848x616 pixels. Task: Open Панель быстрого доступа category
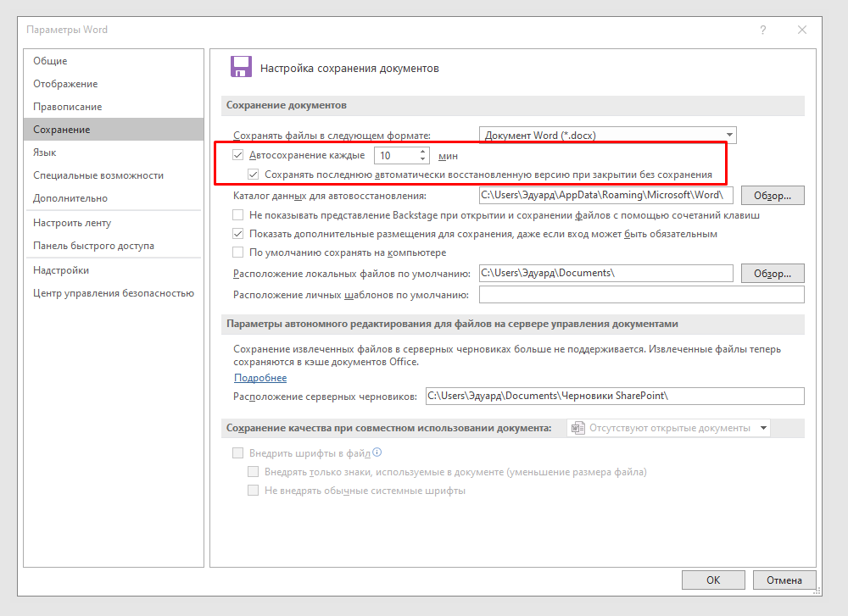pos(114,246)
